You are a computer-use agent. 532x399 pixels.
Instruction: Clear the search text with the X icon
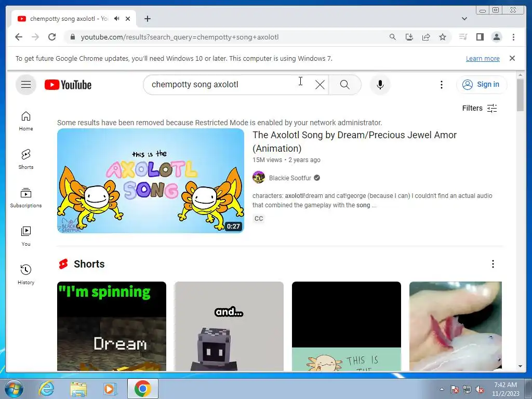click(x=320, y=85)
